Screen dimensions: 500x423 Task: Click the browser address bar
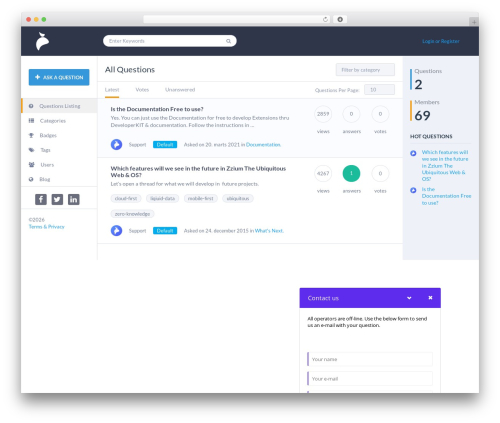tap(237, 19)
